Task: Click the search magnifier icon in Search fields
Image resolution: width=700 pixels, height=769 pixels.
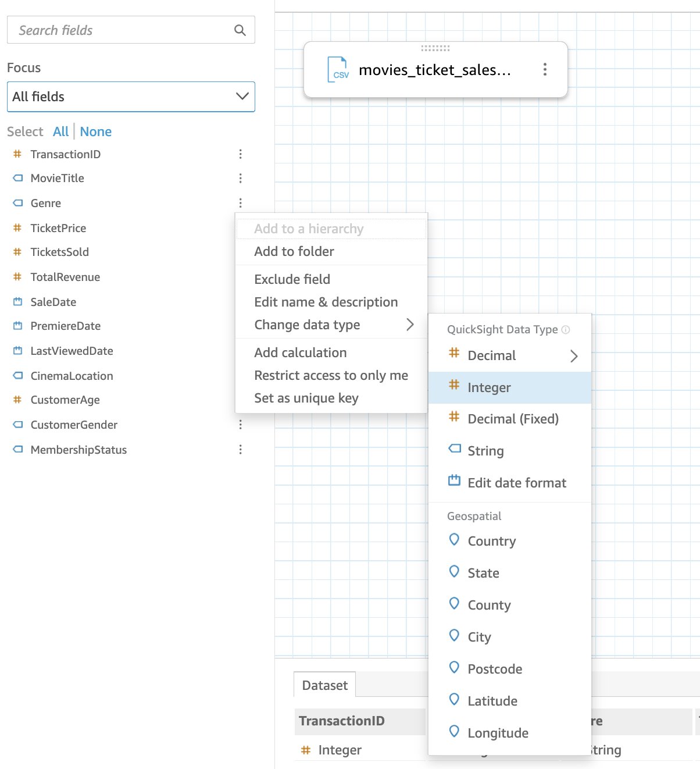Action: pyautogui.click(x=240, y=30)
